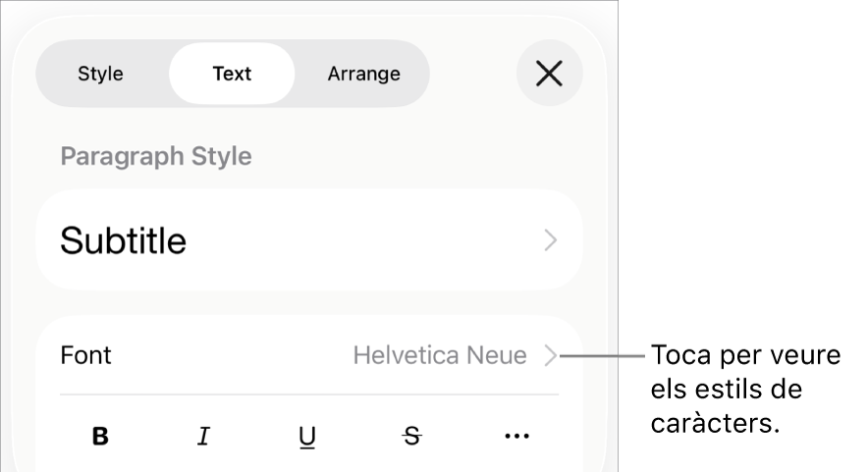This screenshot has width=868, height=472.
Task: Select the Text tab
Action: click(232, 74)
